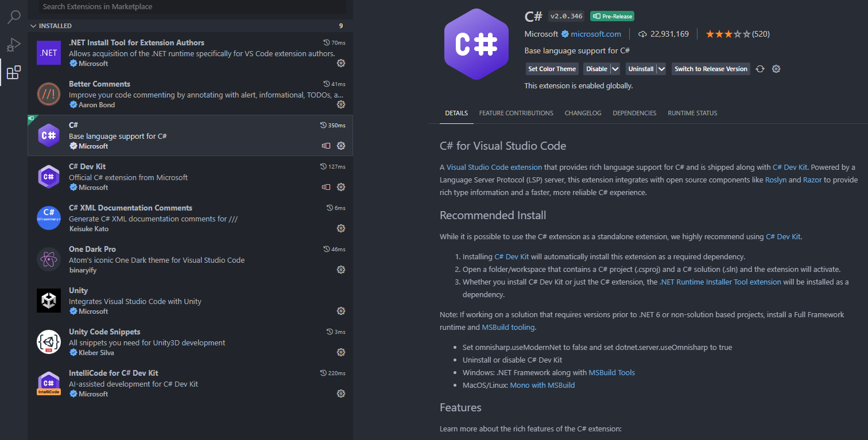Click the Set Color Theme button
Image resolution: width=868 pixels, height=440 pixels.
(x=552, y=69)
